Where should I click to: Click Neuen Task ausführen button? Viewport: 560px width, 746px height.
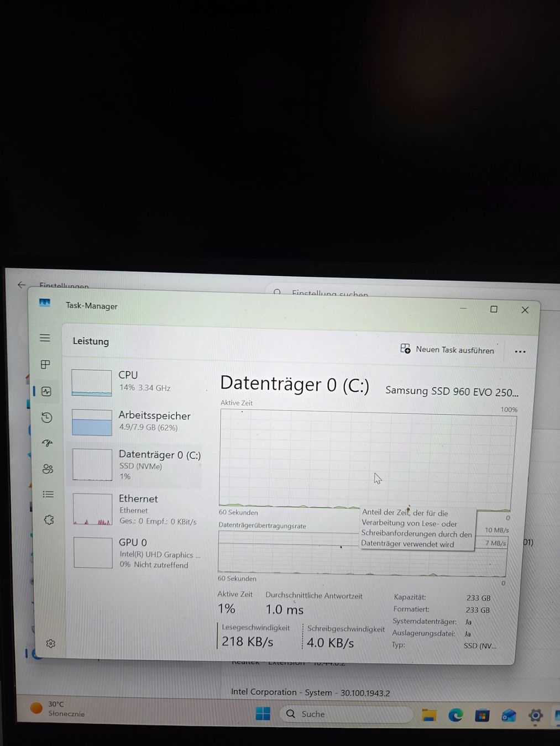tap(447, 349)
